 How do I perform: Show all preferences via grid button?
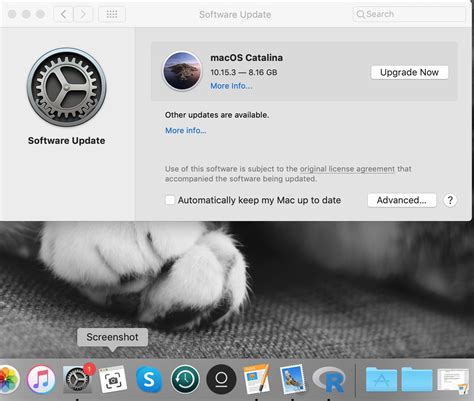click(x=112, y=14)
